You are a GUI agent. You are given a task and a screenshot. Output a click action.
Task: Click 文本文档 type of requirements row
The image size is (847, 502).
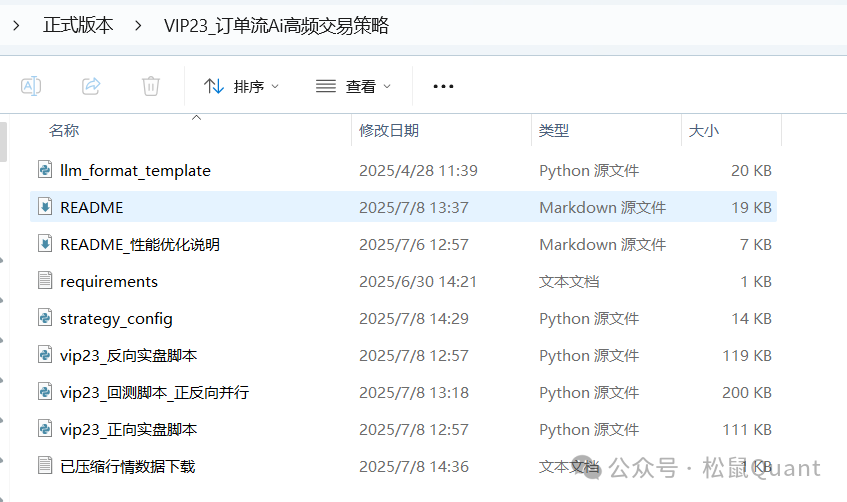(x=569, y=282)
